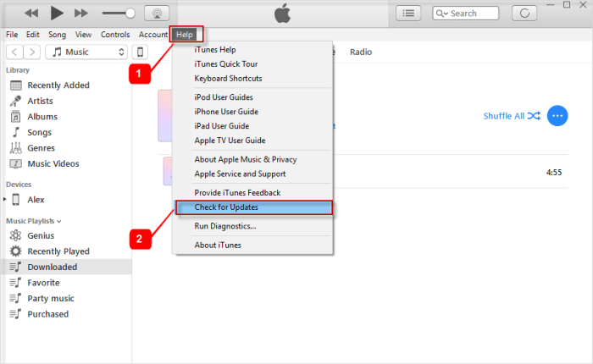The width and height of the screenshot is (593, 364).
Task: Open the Edit menu
Action: point(32,35)
